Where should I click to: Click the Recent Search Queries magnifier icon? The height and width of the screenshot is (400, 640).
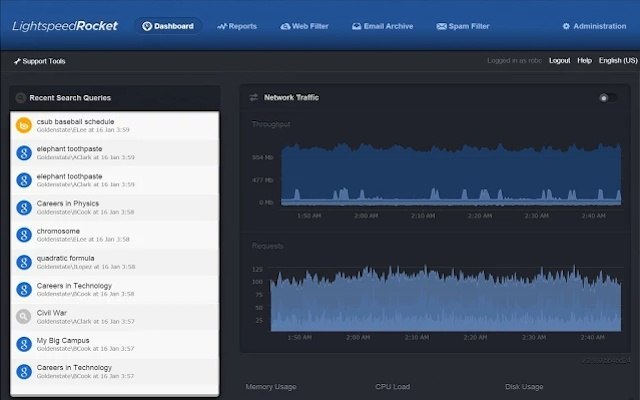click(x=20, y=98)
